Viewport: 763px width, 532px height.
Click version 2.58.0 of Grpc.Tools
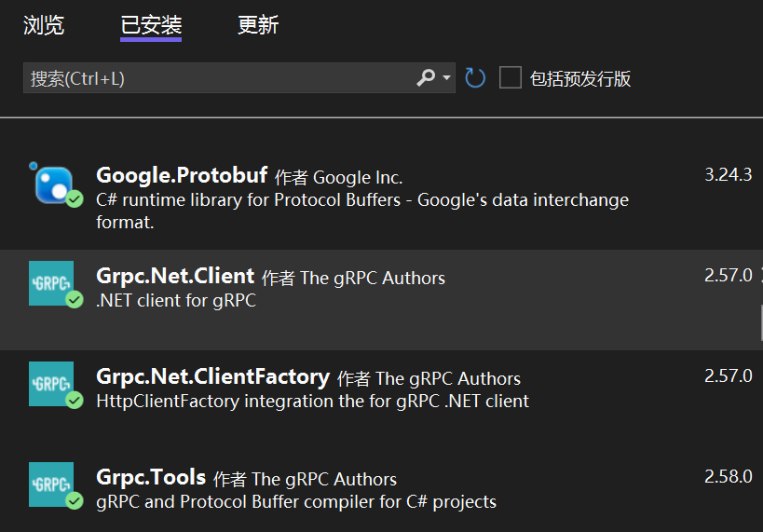[x=729, y=476]
